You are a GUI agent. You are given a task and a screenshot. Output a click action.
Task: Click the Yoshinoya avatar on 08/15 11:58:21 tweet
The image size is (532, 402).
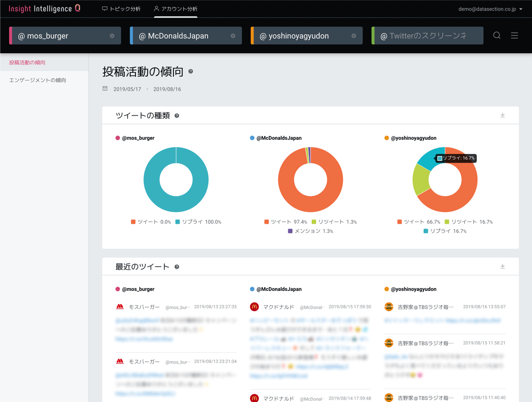pyautogui.click(x=389, y=343)
